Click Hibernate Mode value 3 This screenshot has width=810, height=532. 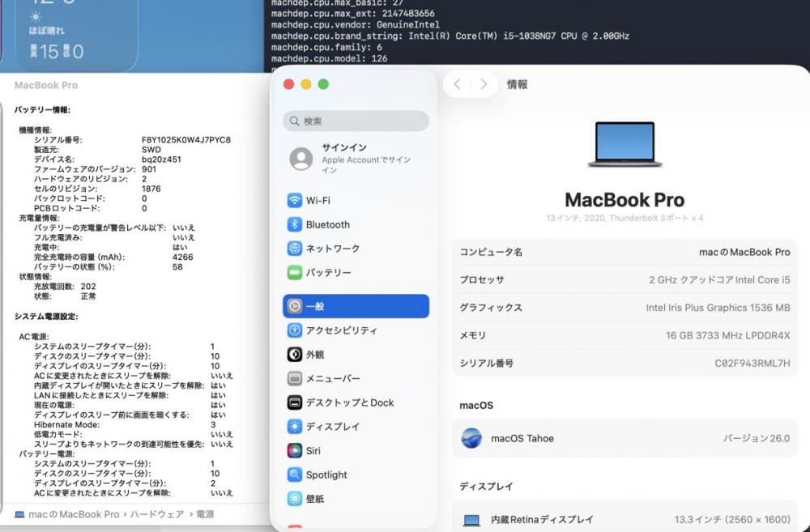pos(213,424)
